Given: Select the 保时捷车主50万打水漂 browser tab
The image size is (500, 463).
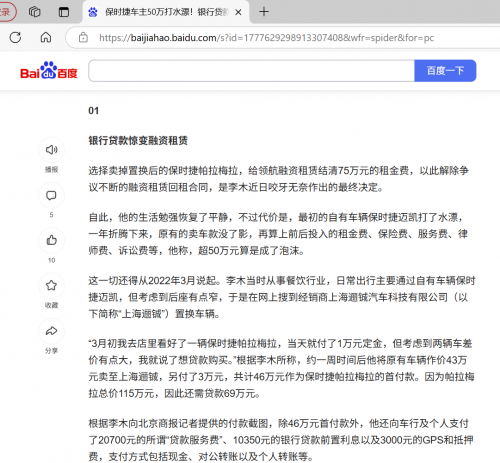Looking at the screenshot, I should 166,12.
